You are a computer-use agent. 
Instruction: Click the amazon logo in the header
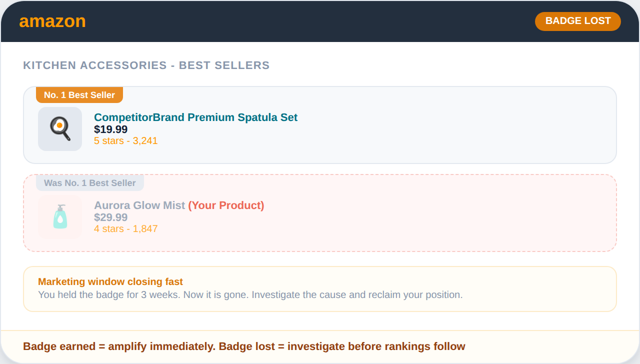click(x=52, y=21)
